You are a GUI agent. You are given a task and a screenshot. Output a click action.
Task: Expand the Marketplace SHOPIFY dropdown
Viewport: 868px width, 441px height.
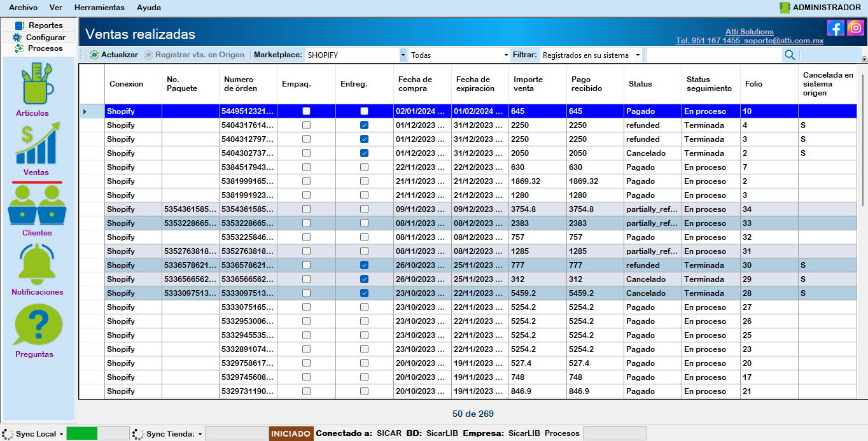click(403, 55)
